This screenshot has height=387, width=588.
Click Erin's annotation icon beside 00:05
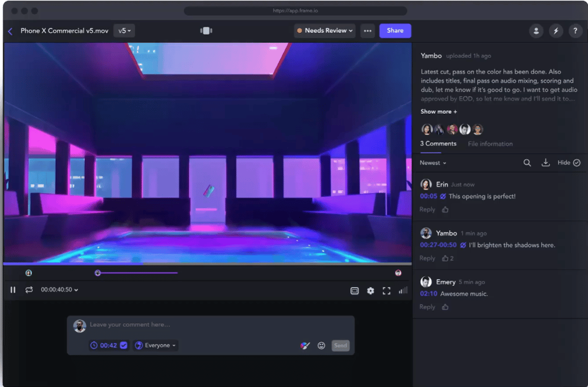[x=443, y=197]
